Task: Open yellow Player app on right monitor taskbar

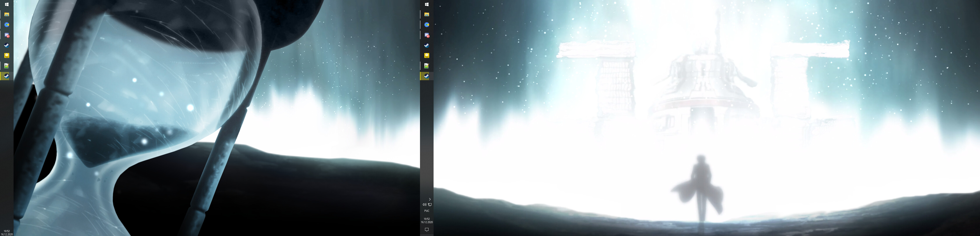Action: (x=427, y=56)
